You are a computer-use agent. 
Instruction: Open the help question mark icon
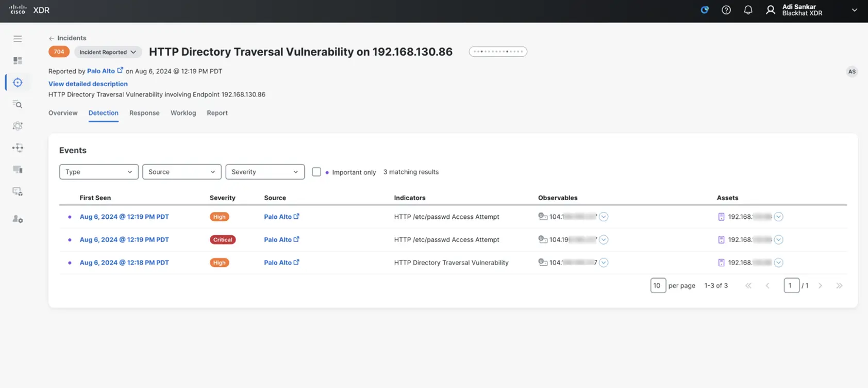[x=726, y=10]
